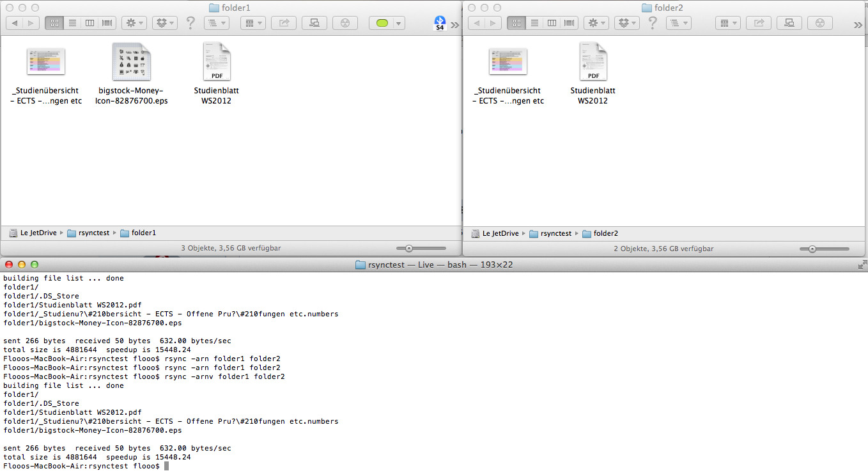Screen dimensions: 868x471
Task: Go forward in folder1 Finder window
Action: pos(31,23)
